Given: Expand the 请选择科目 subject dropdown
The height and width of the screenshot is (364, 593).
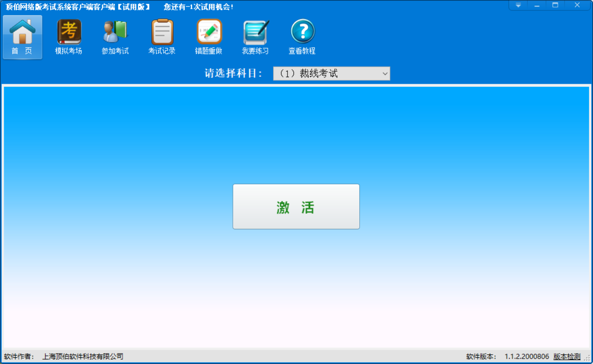Looking at the screenshot, I should (x=331, y=73).
